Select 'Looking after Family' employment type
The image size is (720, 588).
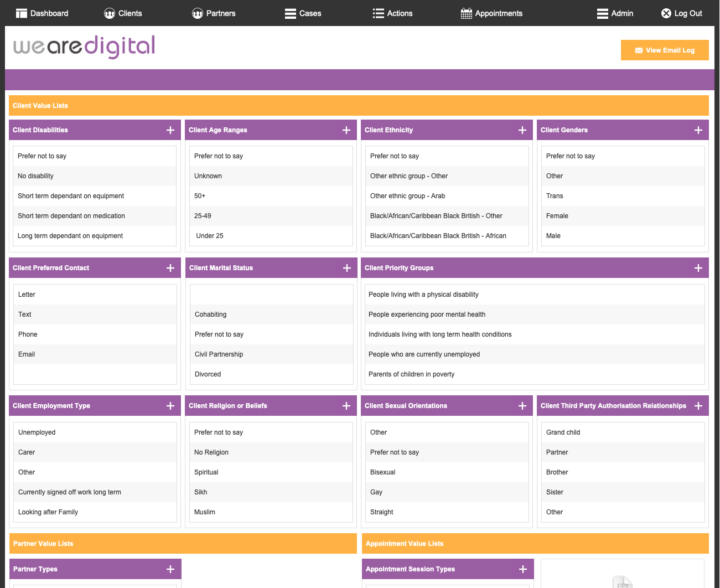(x=95, y=512)
